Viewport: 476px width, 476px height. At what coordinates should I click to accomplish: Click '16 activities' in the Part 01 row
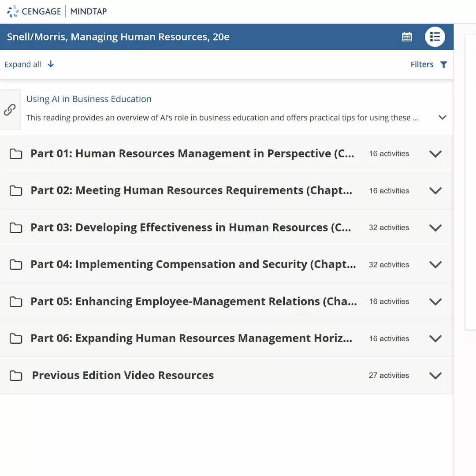click(x=389, y=154)
